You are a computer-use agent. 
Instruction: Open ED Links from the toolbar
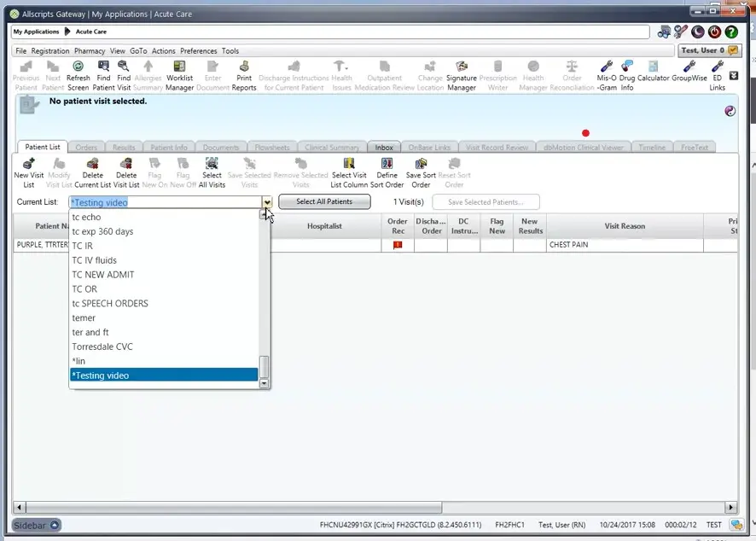coord(718,73)
